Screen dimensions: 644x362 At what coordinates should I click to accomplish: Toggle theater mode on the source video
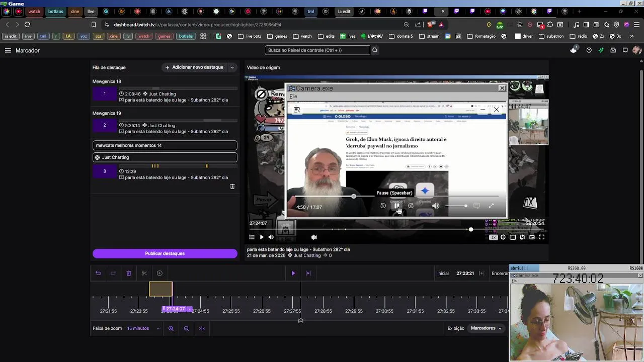point(513,237)
